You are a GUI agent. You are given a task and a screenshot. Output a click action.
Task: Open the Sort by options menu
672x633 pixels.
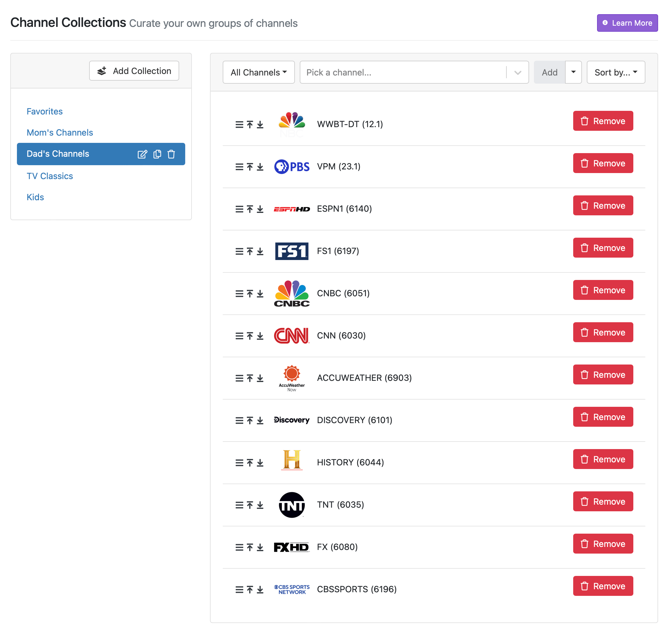(x=615, y=72)
